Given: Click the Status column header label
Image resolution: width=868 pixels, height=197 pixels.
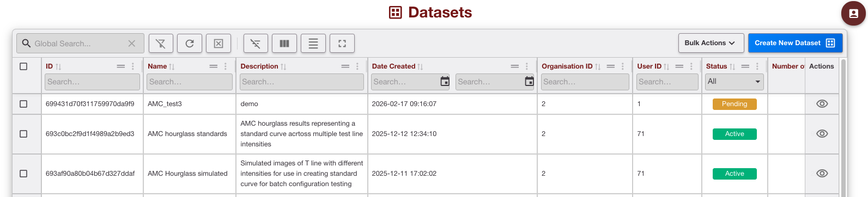Looking at the screenshot, I should (717, 66).
